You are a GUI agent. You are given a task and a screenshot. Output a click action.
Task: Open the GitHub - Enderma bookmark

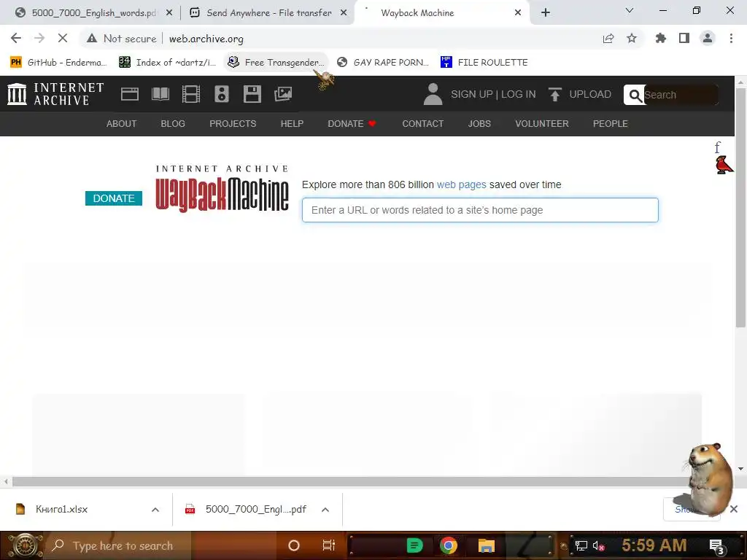58,63
